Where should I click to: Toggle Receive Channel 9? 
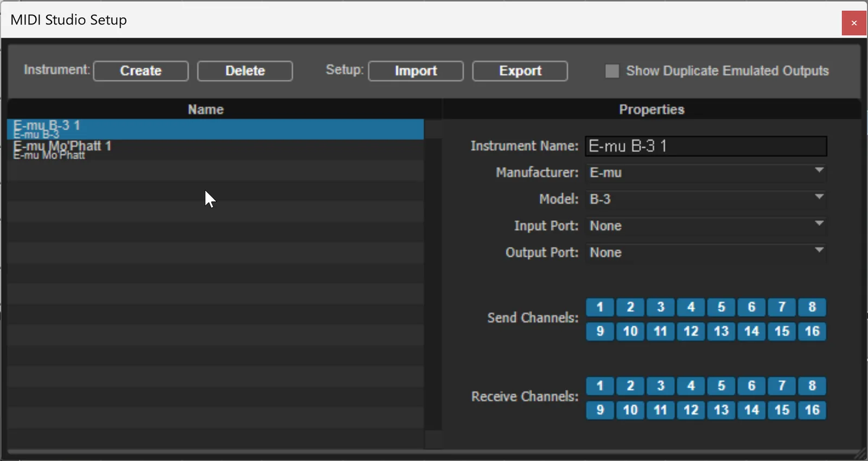[x=600, y=410]
